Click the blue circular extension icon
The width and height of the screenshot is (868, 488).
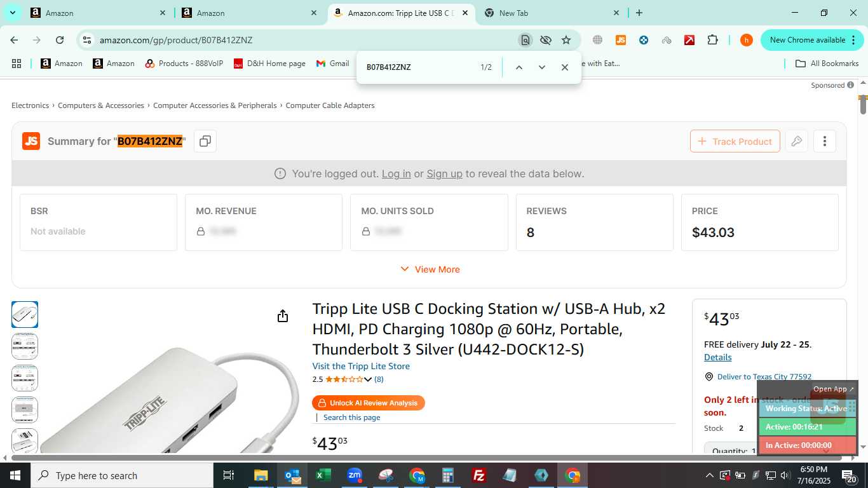[x=644, y=40]
